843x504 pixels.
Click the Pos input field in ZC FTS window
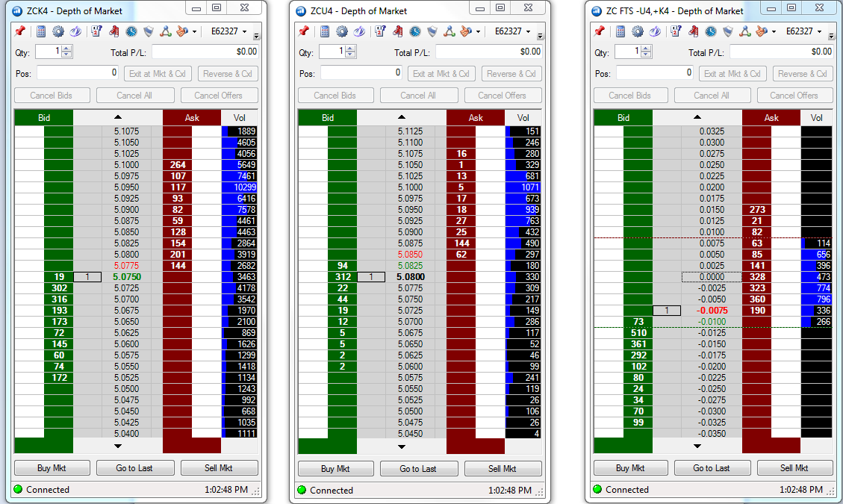[x=654, y=72]
